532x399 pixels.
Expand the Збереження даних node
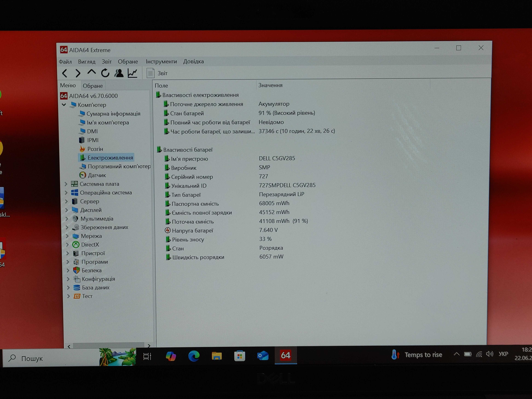[x=67, y=227]
